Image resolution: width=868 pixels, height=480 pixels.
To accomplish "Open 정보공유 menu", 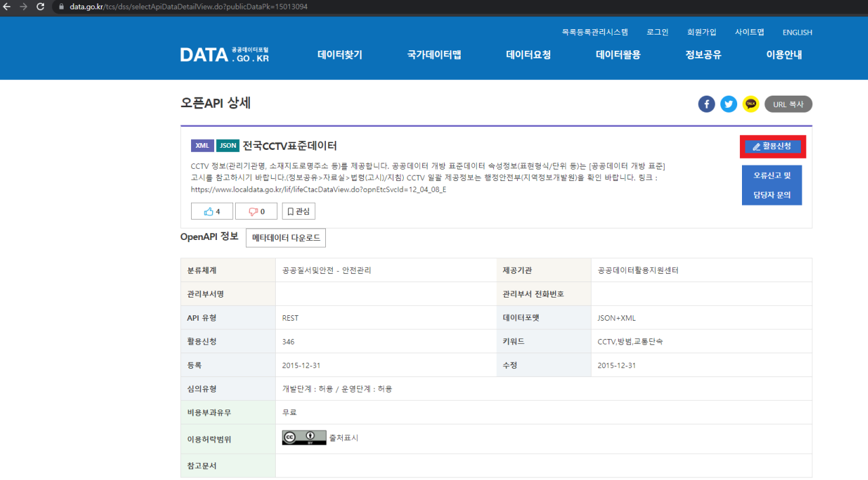I will [x=703, y=55].
